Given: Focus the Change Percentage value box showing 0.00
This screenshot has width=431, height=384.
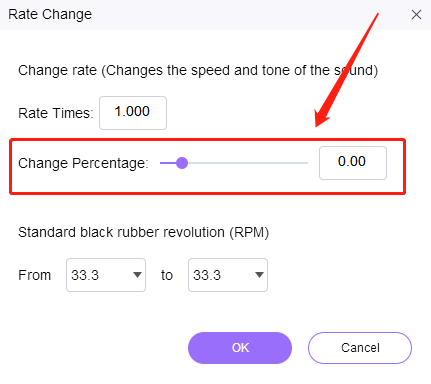Looking at the screenshot, I should (x=353, y=163).
